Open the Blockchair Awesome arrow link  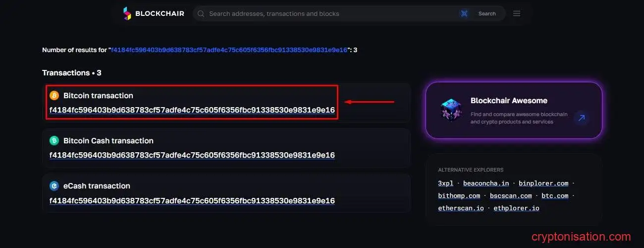coord(582,118)
